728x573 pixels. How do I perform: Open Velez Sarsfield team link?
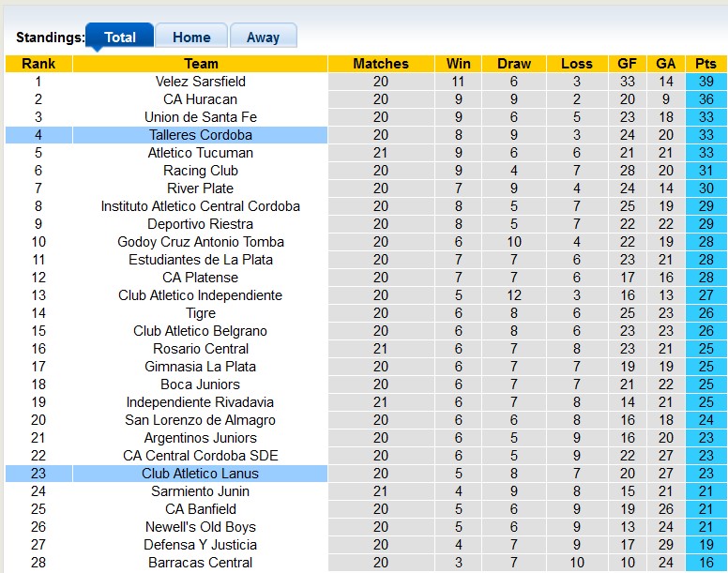pyautogui.click(x=201, y=82)
